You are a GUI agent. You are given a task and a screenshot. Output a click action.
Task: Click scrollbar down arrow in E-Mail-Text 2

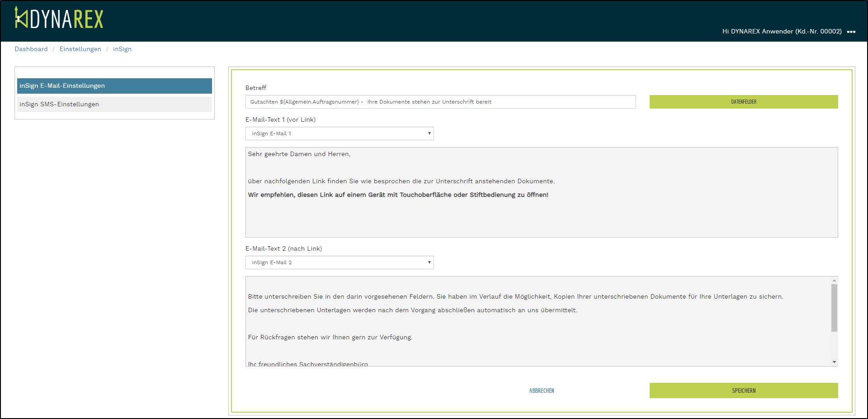834,362
